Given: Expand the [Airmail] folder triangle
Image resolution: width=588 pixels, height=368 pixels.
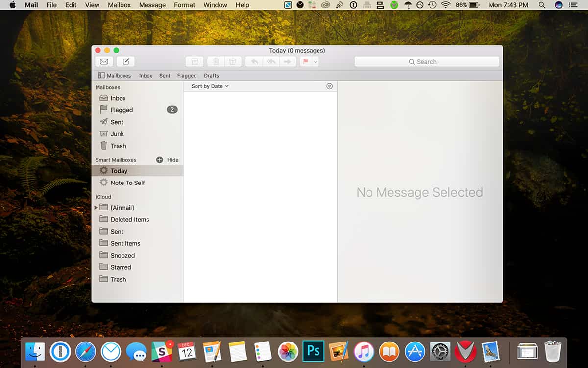Looking at the screenshot, I should click(96, 208).
